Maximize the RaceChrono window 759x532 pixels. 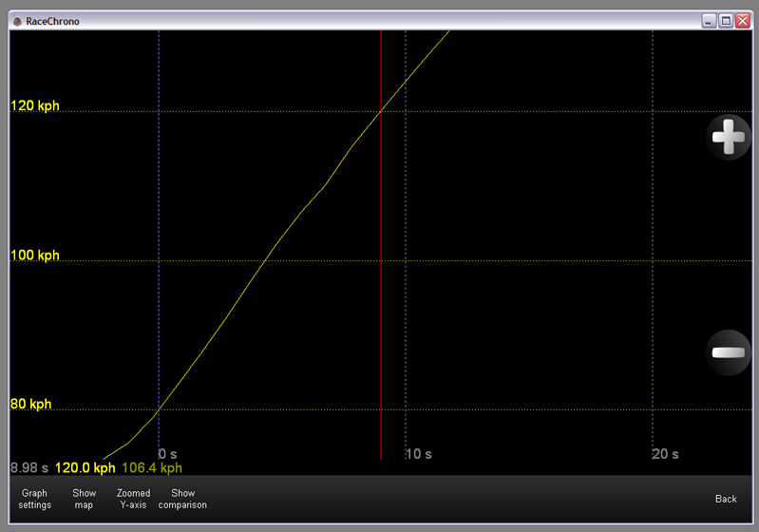tap(725, 21)
